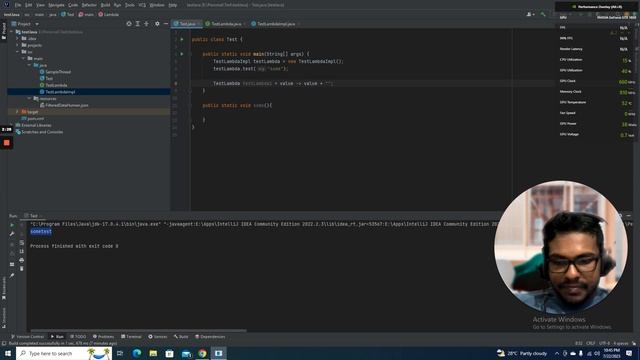Select FilteredDataHuman.json file in tree

coord(64,105)
